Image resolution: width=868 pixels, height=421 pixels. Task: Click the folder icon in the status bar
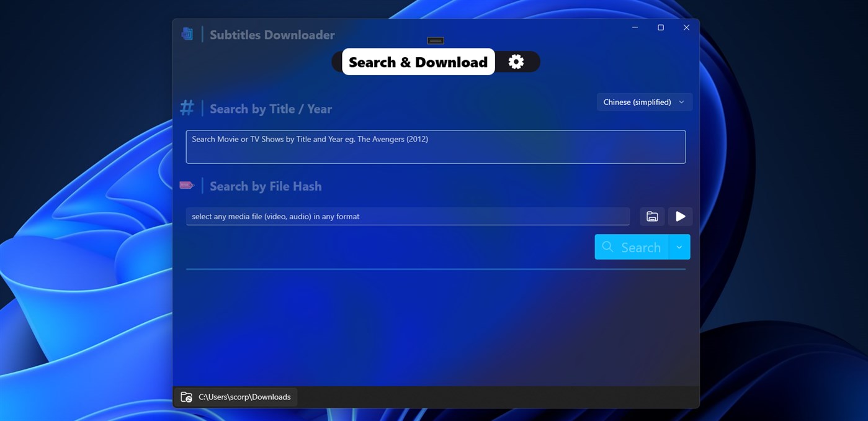(x=187, y=397)
